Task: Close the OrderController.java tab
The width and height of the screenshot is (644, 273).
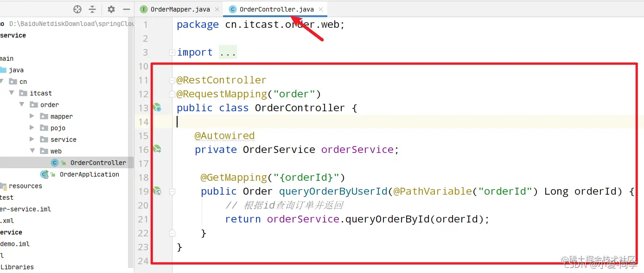Action: tap(320, 9)
